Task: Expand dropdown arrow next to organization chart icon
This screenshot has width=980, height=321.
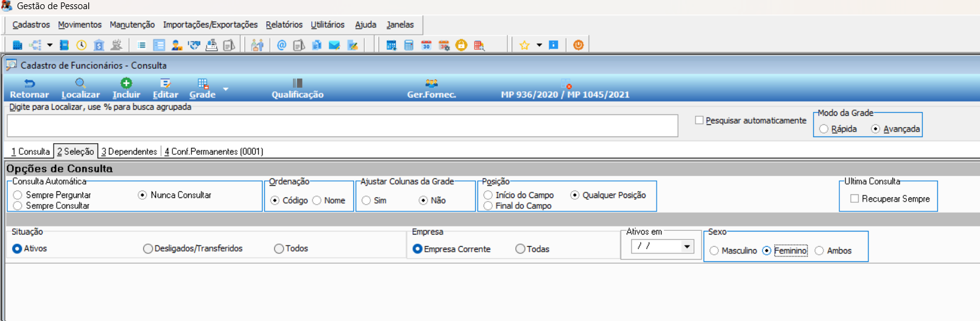Action: (x=50, y=45)
